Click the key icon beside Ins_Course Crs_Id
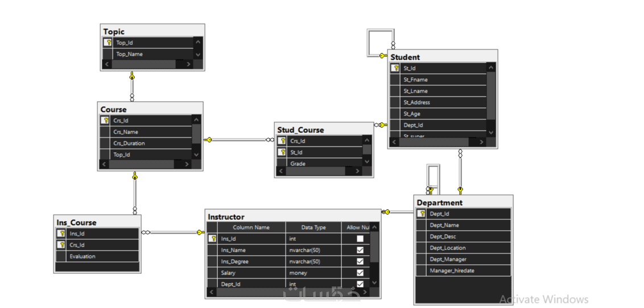 point(61,245)
